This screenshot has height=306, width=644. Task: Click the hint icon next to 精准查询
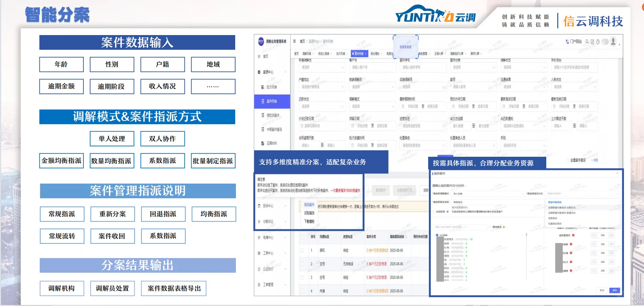(504, 227)
